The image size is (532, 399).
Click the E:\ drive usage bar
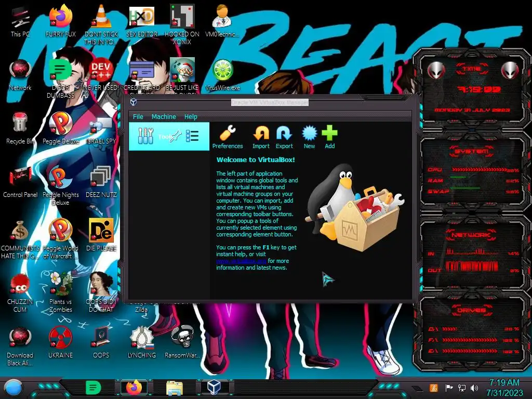[470, 351]
